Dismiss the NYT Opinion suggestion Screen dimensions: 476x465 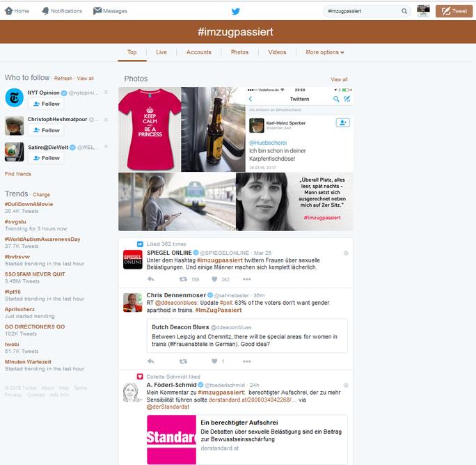[106, 92]
